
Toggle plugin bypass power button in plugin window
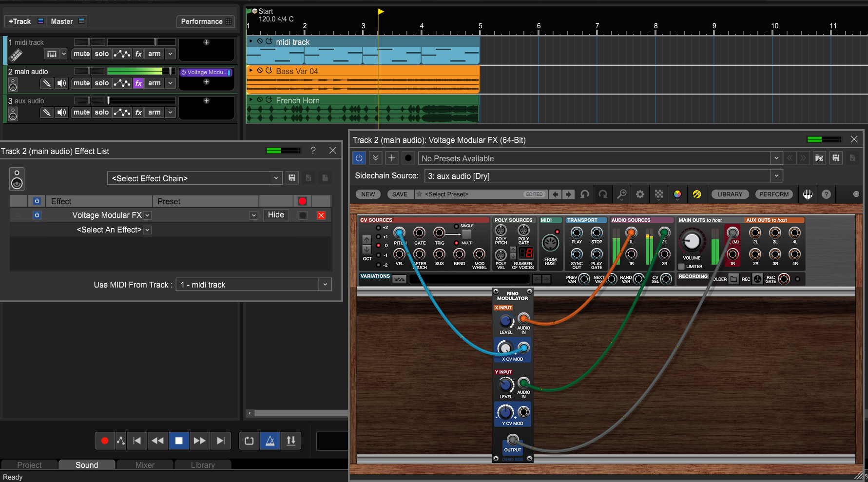(x=359, y=158)
